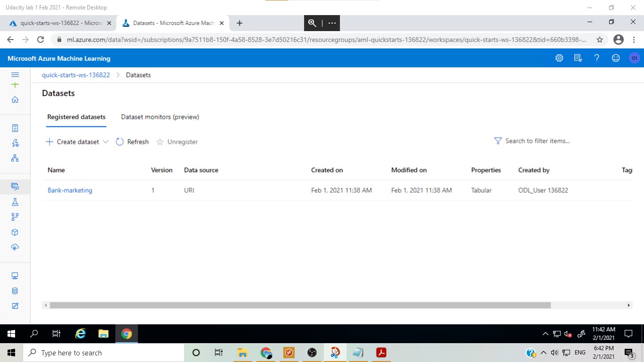Open the Adobe Acrobat icon on the host taskbar
This screenshot has height=362, width=644.
(381, 353)
